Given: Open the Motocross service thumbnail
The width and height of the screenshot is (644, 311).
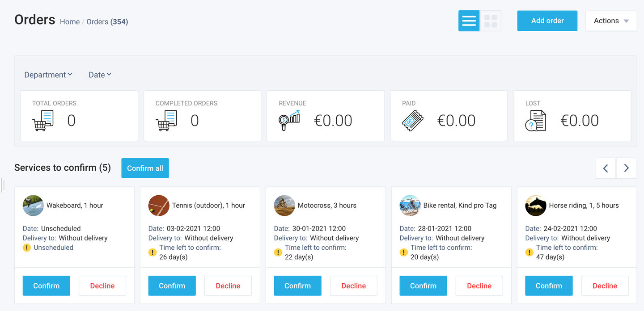Looking at the screenshot, I should click(284, 206).
